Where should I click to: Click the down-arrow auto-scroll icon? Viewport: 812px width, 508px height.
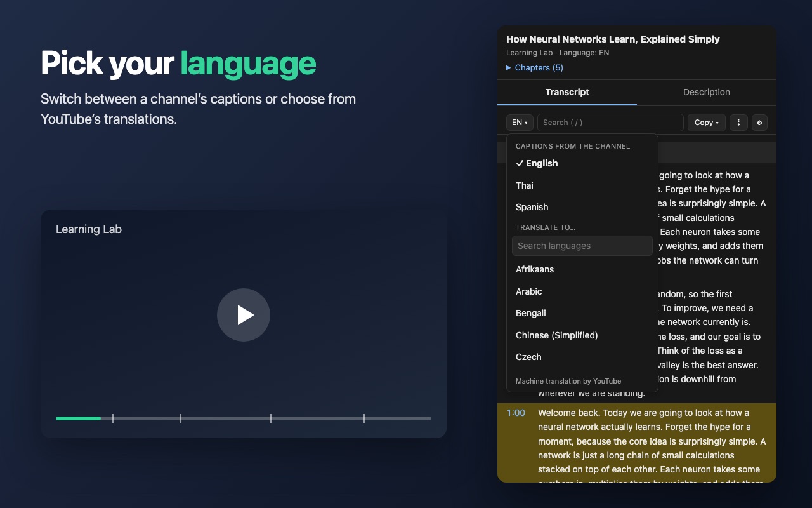click(738, 123)
